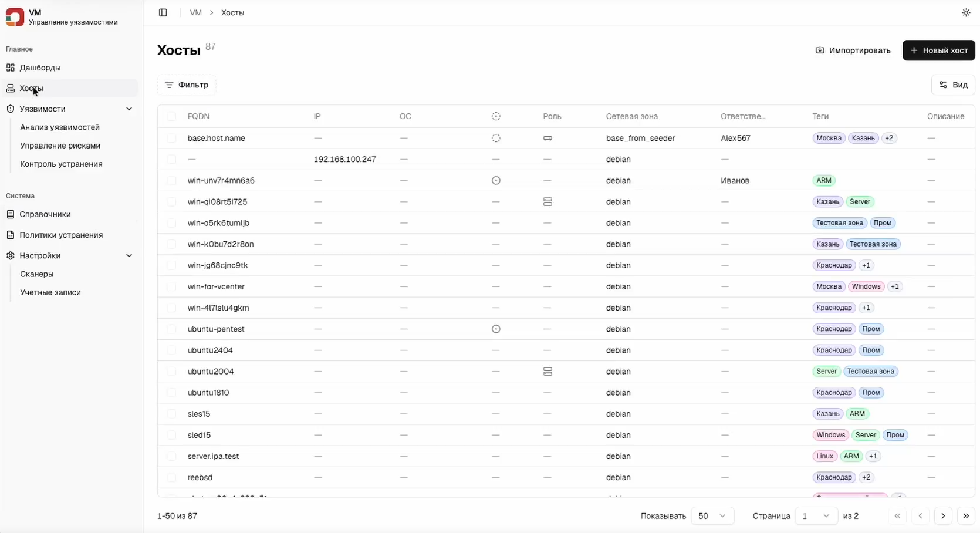Open the rows-per-page dropdown showing 50
The image size is (980, 533).
(x=712, y=516)
